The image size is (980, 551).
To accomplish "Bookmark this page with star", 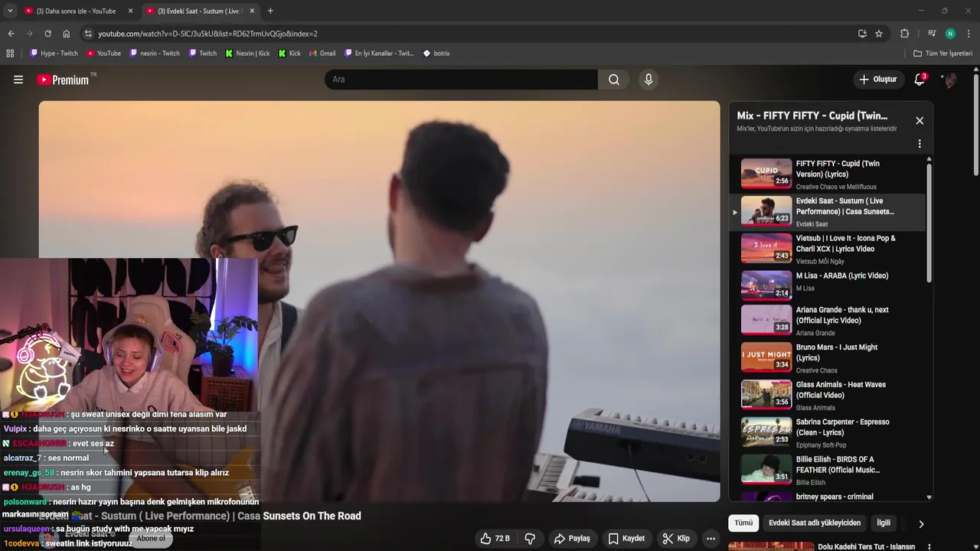I will [x=879, y=34].
